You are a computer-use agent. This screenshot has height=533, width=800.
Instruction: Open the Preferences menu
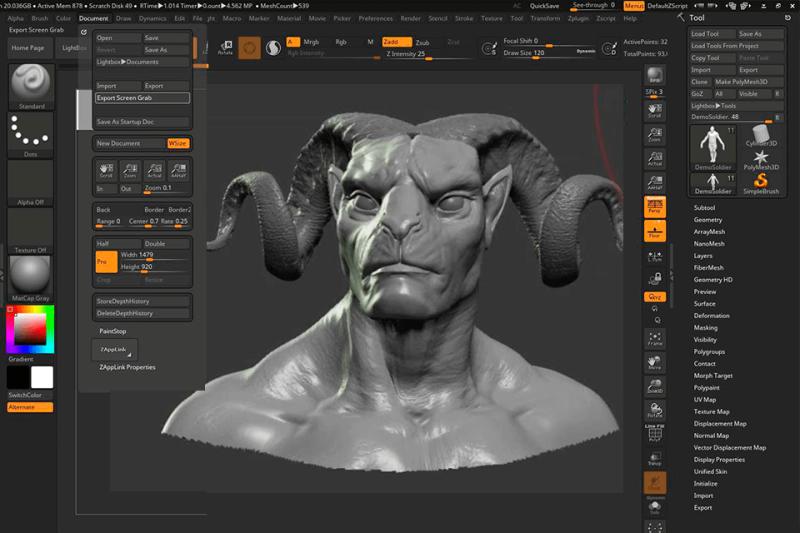pyautogui.click(x=376, y=18)
